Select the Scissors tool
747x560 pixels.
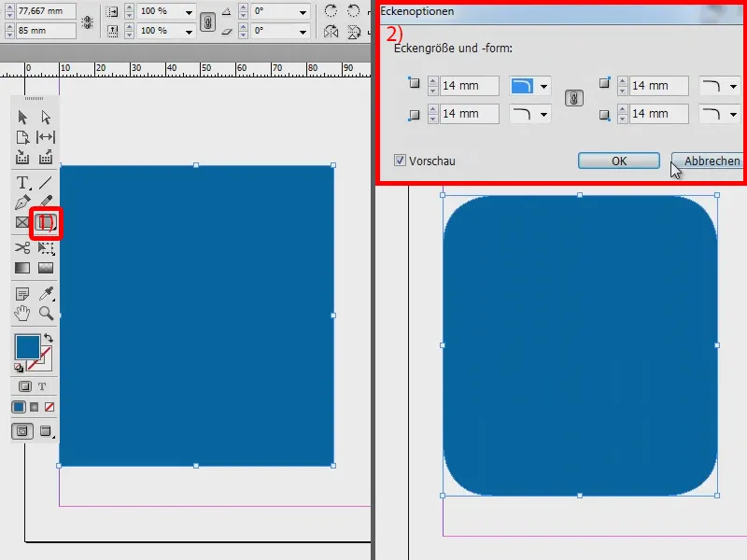click(22, 247)
